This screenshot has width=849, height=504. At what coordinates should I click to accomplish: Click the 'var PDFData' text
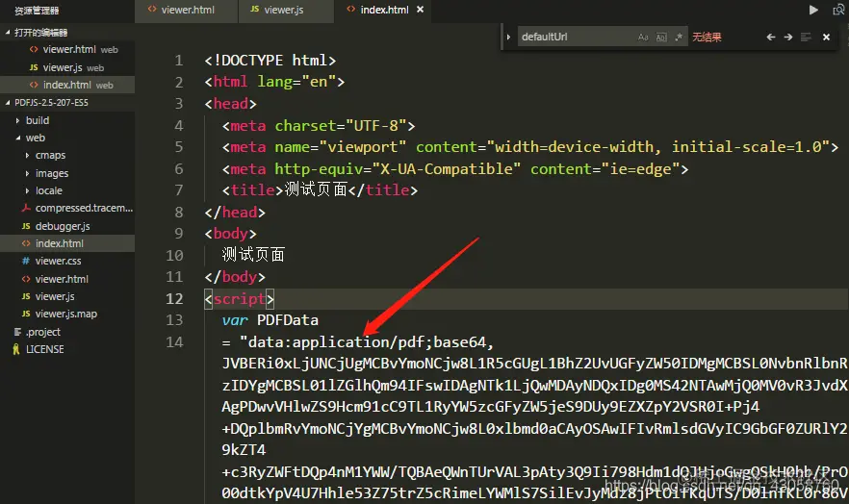(x=270, y=320)
